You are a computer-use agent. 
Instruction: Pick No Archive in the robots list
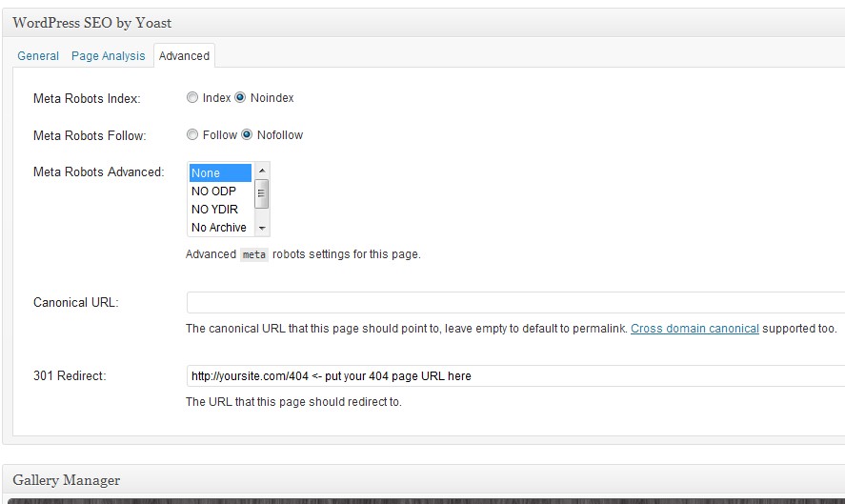tap(220, 228)
